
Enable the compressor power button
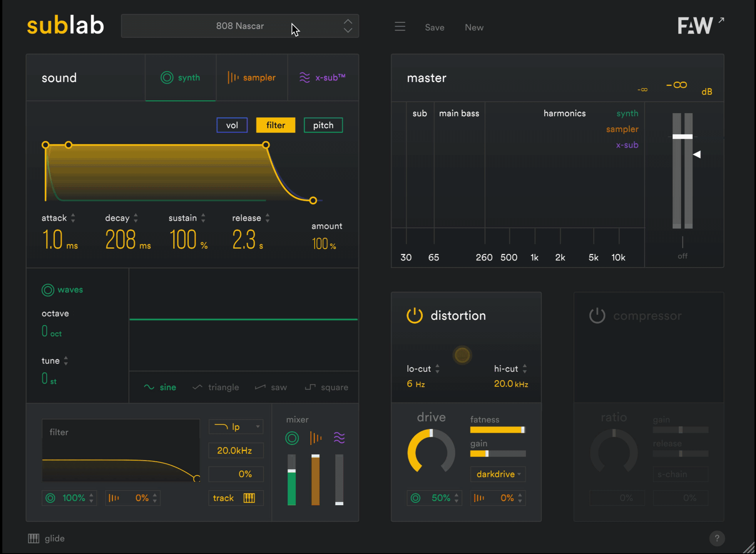point(597,315)
